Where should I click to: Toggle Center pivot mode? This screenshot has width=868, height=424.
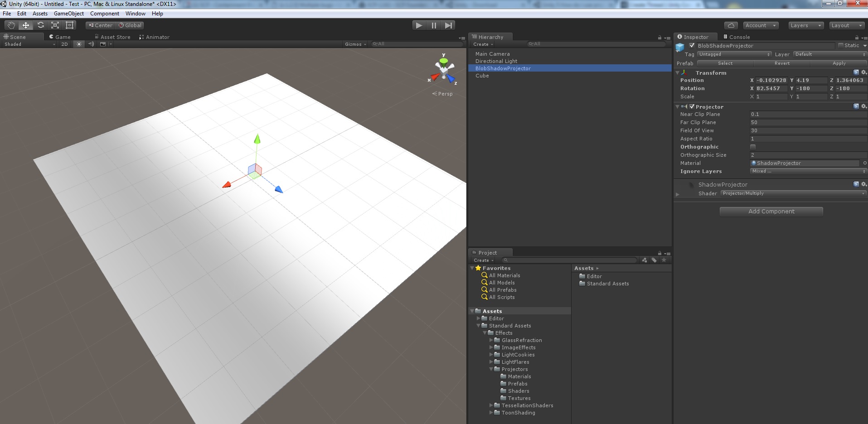tap(100, 25)
